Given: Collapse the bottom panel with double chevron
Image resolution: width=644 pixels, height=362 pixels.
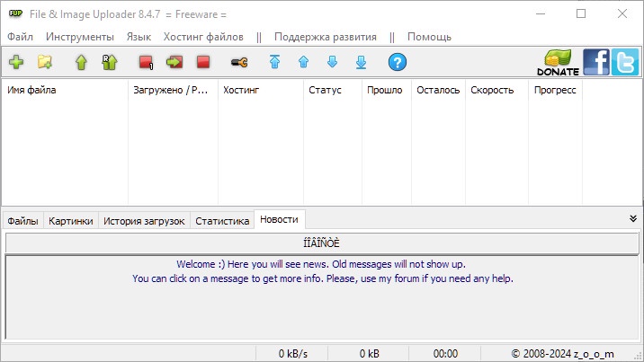Looking at the screenshot, I should [633, 218].
